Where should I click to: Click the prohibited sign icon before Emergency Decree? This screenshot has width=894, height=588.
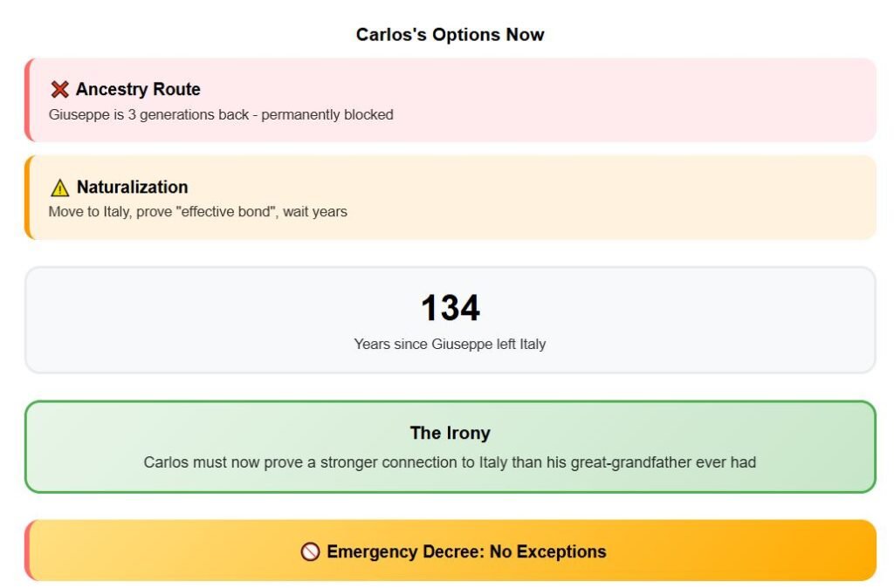[310, 551]
